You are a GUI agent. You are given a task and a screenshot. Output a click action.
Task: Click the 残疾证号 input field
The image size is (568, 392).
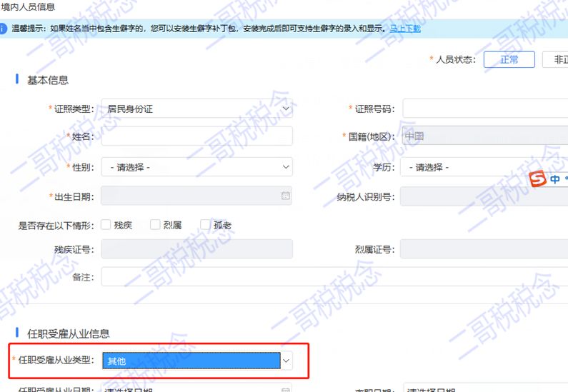(196, 249)
